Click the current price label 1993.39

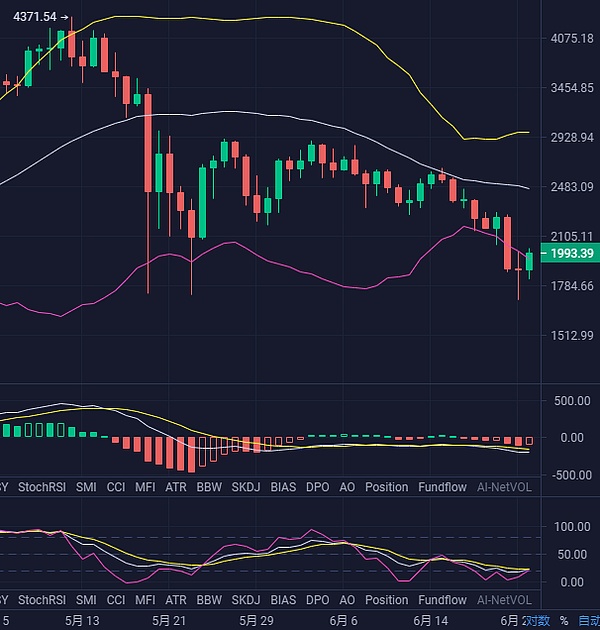click(x=569, y=251)
